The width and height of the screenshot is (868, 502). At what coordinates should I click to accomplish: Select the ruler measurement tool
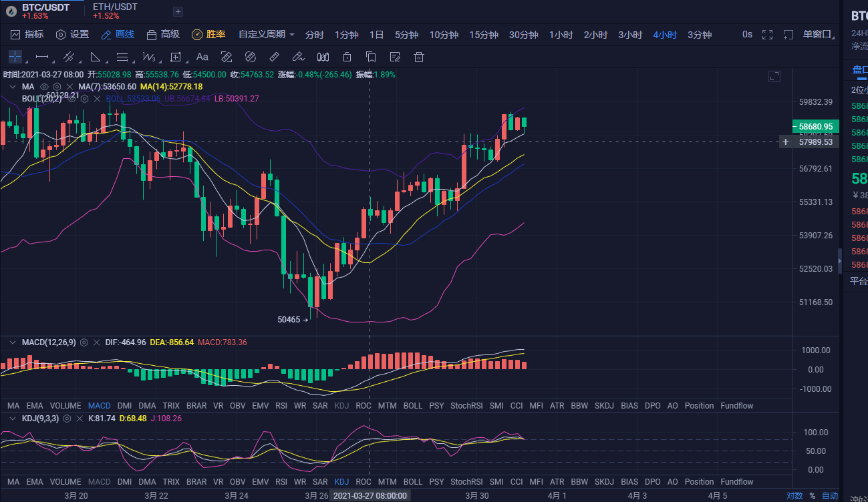(x=274, y=57)
